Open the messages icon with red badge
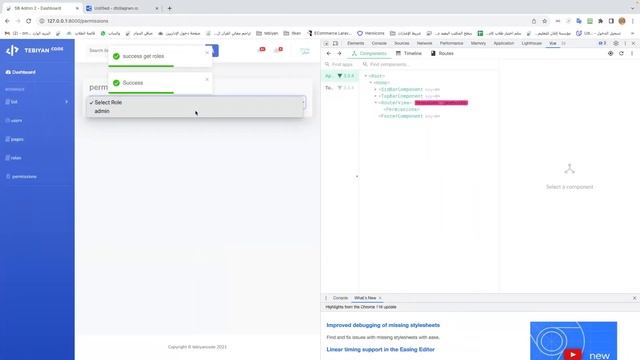Viewport: 640px width, 360px height. [x=279, y=50]
